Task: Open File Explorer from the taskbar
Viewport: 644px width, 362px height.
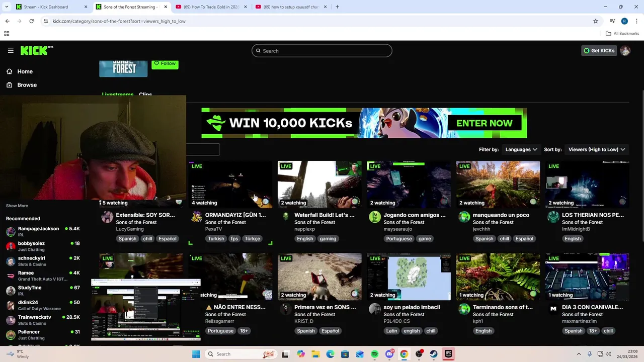Action: pyautogui.click(x=315, y=354)
